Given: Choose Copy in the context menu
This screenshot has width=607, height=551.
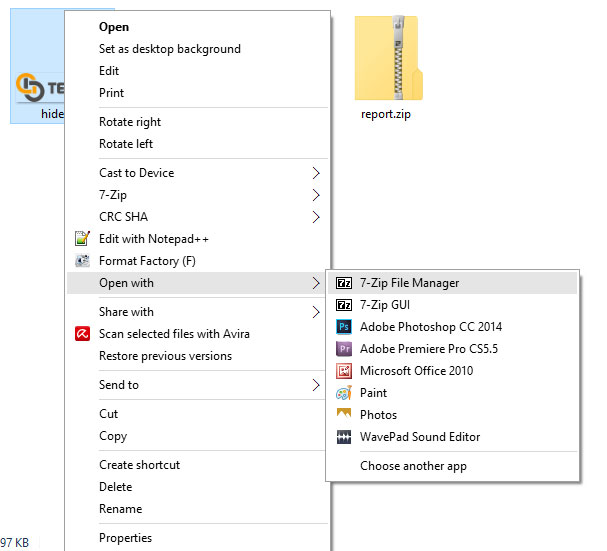Looking at the screenshot, I should 197,436.
